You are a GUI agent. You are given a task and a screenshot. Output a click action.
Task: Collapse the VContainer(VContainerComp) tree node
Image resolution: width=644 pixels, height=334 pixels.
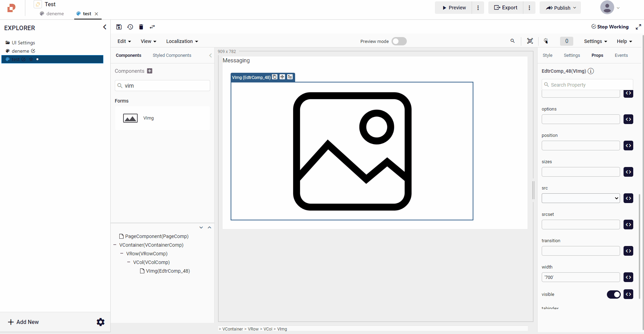115,245
